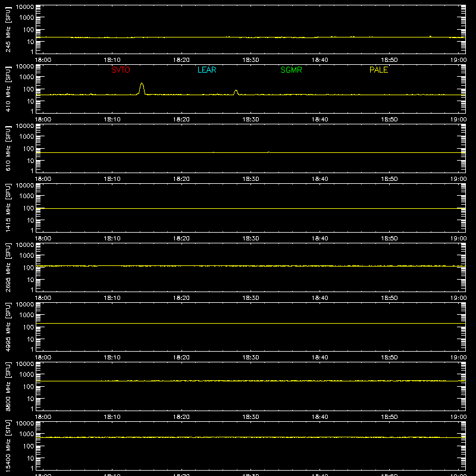The image size is (476, 476).
Task: Click the 18:10 tick label under 610 MHz plot
Action: point(112,179)
